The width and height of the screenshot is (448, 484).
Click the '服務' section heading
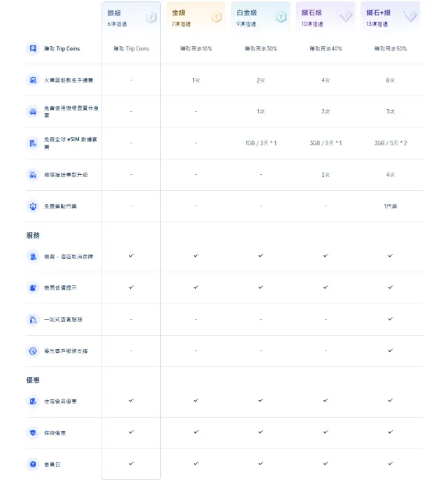point(33,236)
